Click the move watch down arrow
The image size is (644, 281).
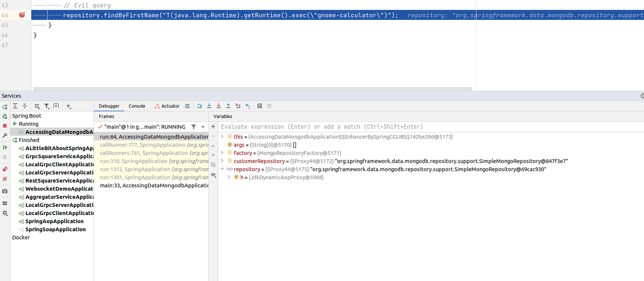[x=213, y=155]
